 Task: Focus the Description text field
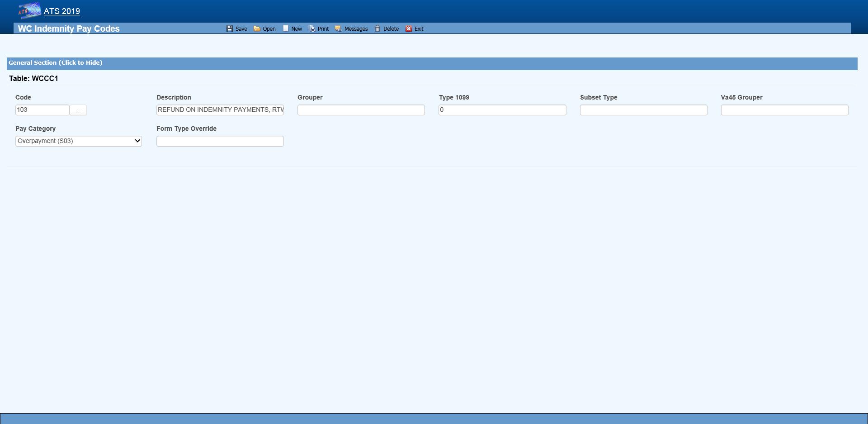(220, 110)
